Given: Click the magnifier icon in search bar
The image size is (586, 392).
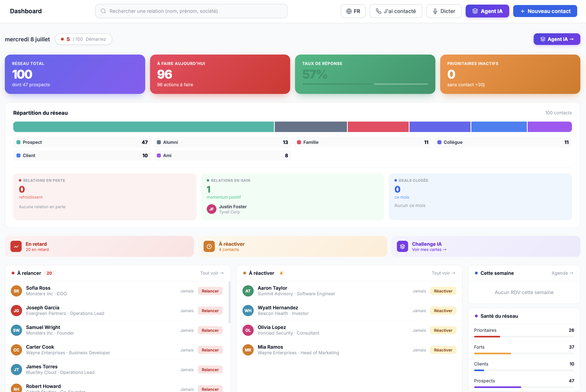Looking at the screenshot, I should 103,11.
